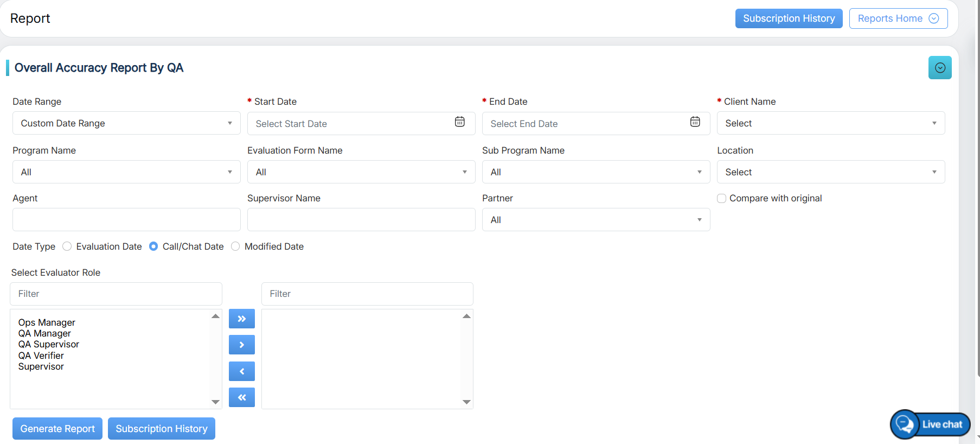Image resolution: width=980 pixels, height=444 pixels.
Task: Click the Generate Report button
Action: coord(57,429)
